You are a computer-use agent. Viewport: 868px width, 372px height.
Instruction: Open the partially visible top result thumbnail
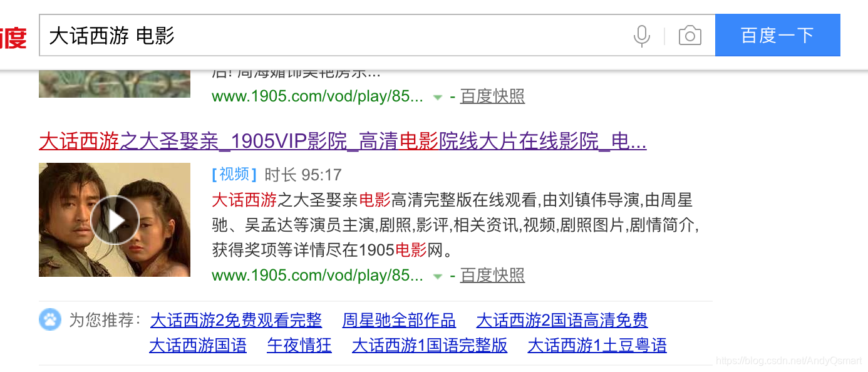(115, 83)
